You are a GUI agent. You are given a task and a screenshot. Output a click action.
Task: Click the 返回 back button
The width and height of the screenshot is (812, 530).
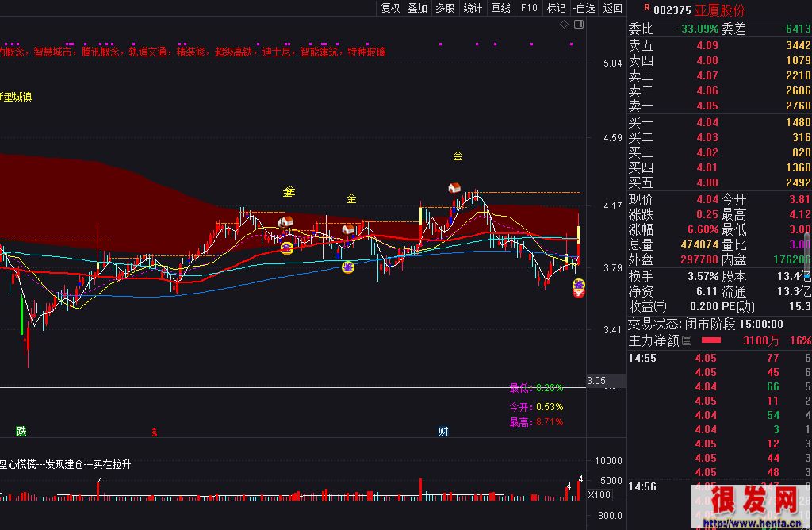pyautogui.click(x=613, y=8)
